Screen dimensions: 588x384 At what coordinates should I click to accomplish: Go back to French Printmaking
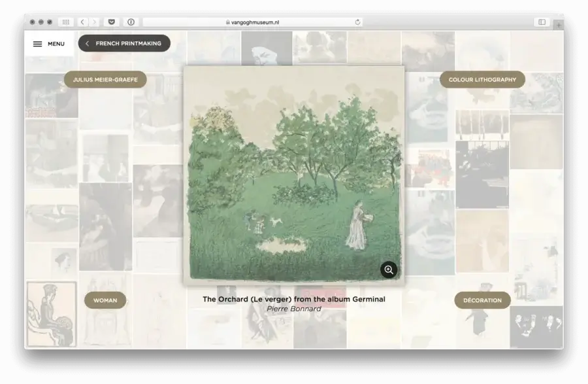pyautogui.click(x=124, y=43)
